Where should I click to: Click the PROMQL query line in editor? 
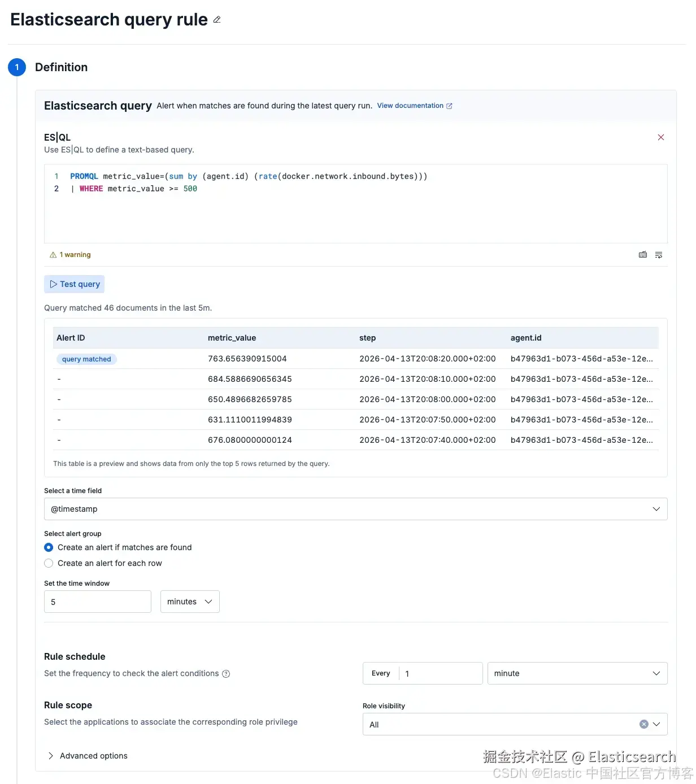pos(249,176)
